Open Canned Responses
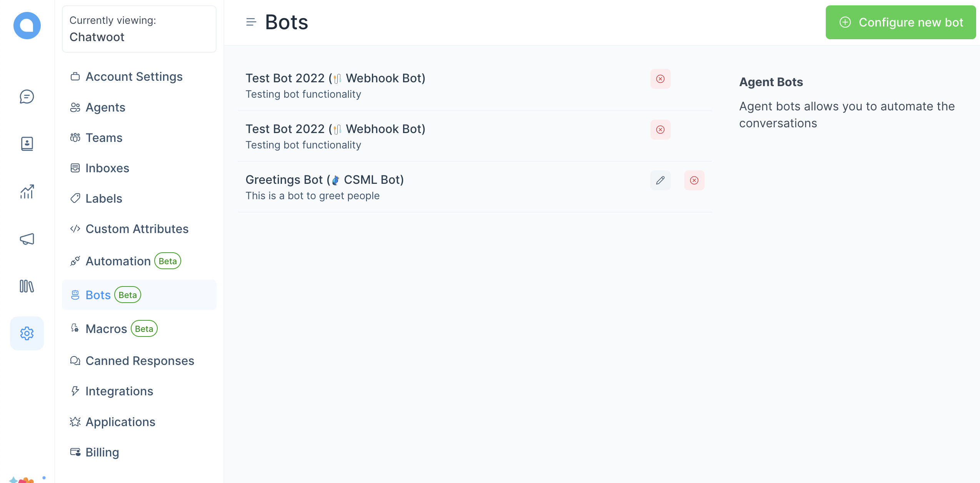The width and height of the screenshot is (980, 483). tap(140, 361)
